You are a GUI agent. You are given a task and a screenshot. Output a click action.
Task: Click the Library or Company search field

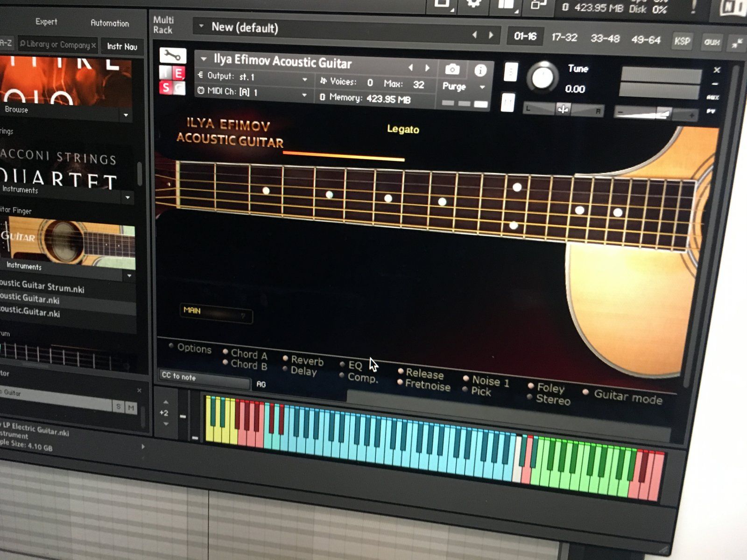click(58, 44)
